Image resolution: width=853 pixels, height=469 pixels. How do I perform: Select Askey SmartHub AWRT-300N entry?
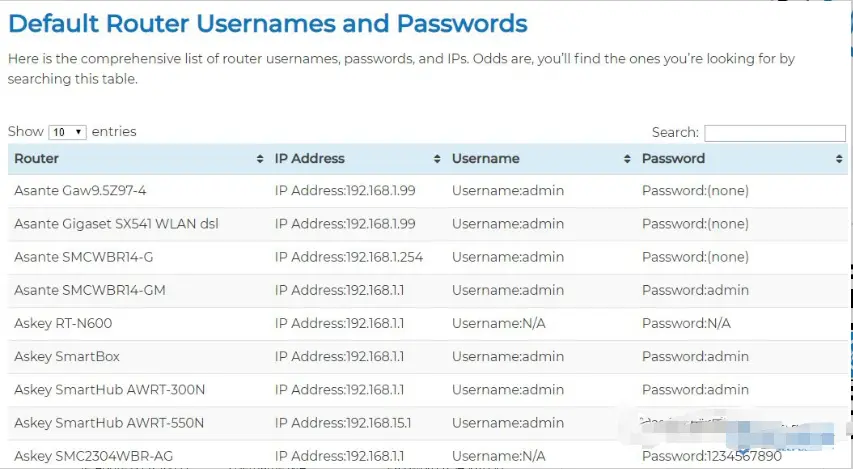109,390
